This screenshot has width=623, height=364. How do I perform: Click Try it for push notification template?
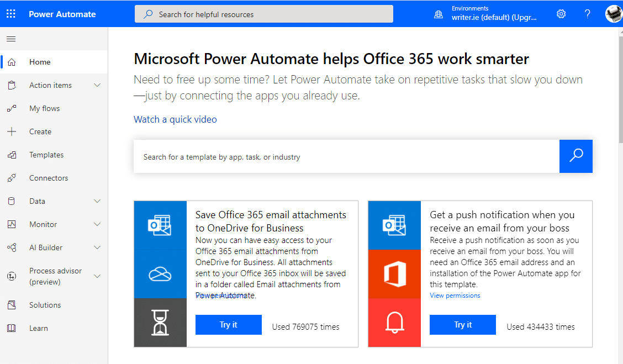tap(463, 325)
